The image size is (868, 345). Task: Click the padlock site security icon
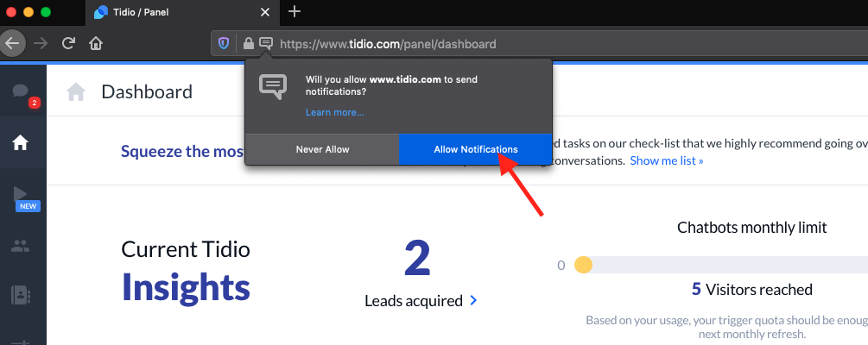[249, 43]
